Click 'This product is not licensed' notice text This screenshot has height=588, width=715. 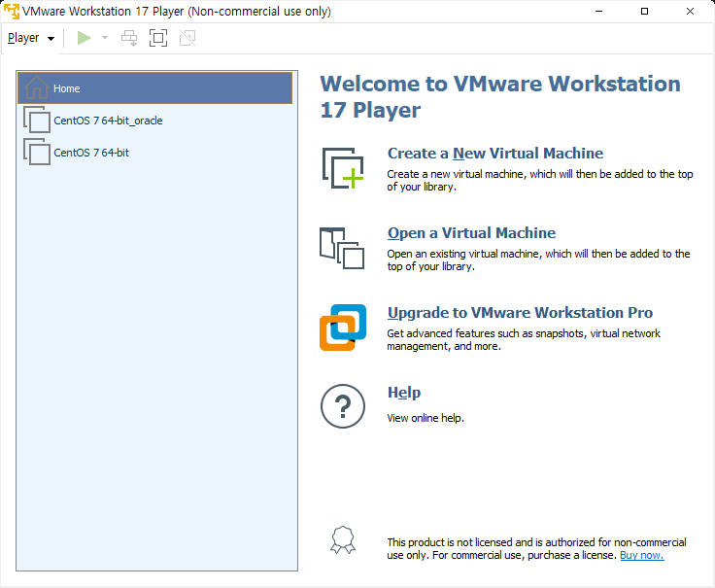click(x=536, y=549)
